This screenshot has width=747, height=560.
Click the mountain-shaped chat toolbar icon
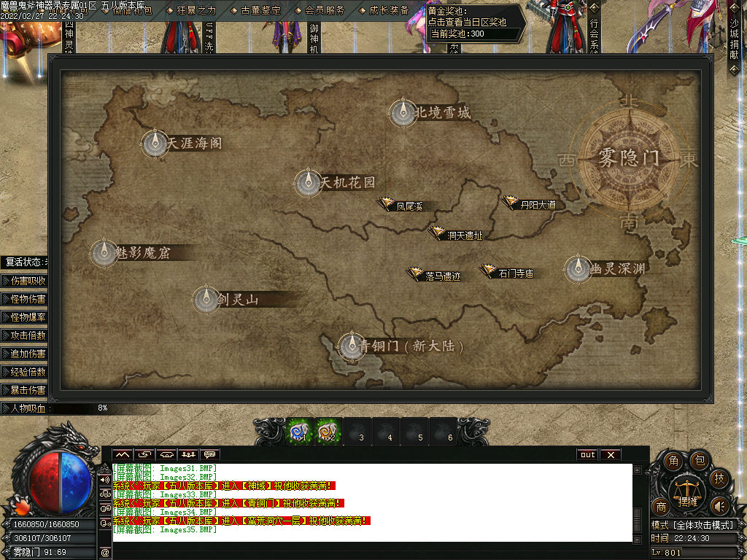click(x=123, y=455)
